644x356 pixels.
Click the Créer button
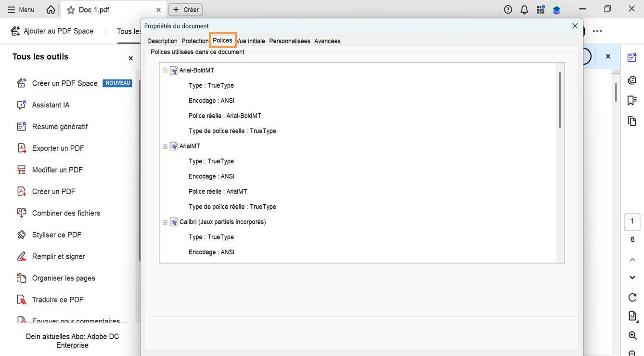186,10
